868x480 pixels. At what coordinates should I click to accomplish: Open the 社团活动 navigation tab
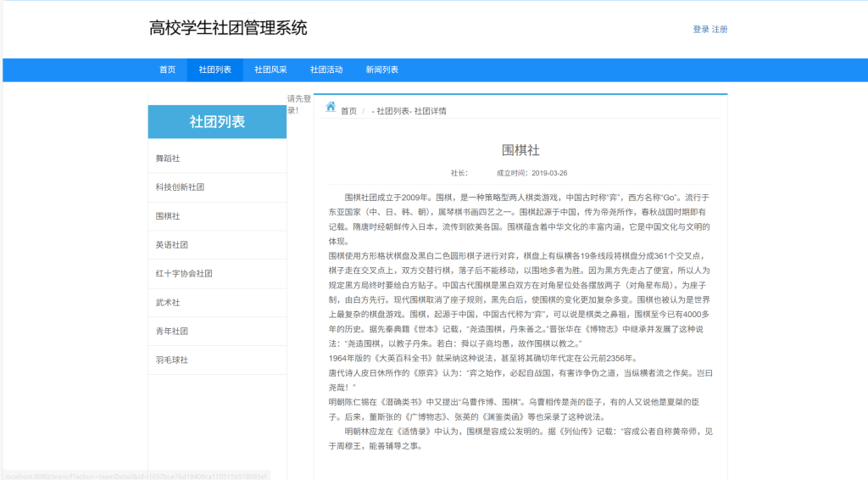(326, 70)
